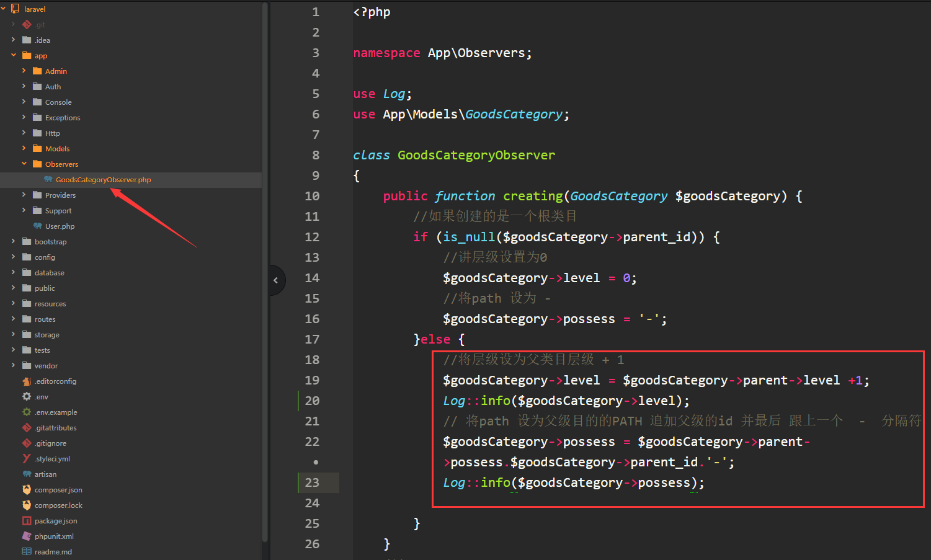Click the composer.json file icon
The width and height of the screenshot is (931, 560).
tap(27, 489)
